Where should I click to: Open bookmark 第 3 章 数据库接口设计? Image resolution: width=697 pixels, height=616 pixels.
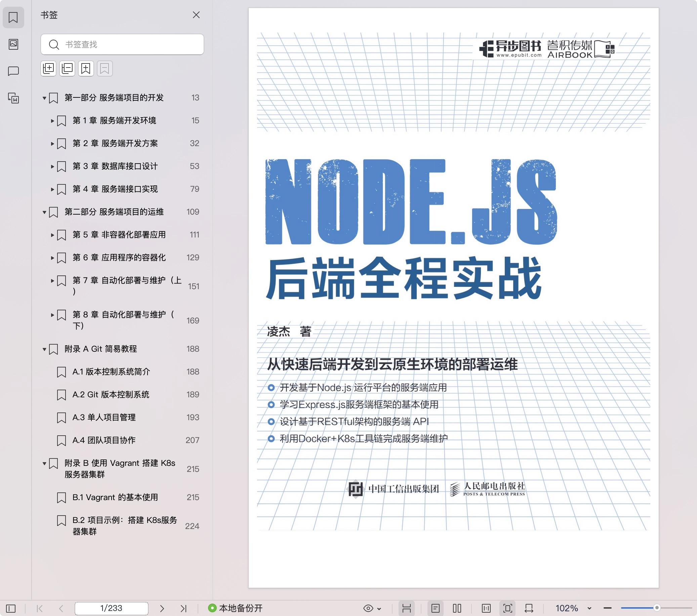click(115, 166)
